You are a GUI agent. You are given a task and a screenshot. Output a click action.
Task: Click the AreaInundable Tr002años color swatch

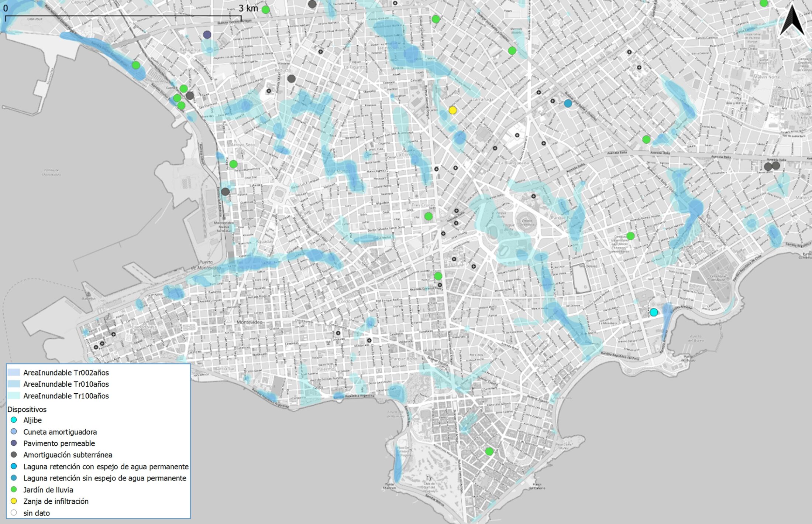click(x=14, y=372)
